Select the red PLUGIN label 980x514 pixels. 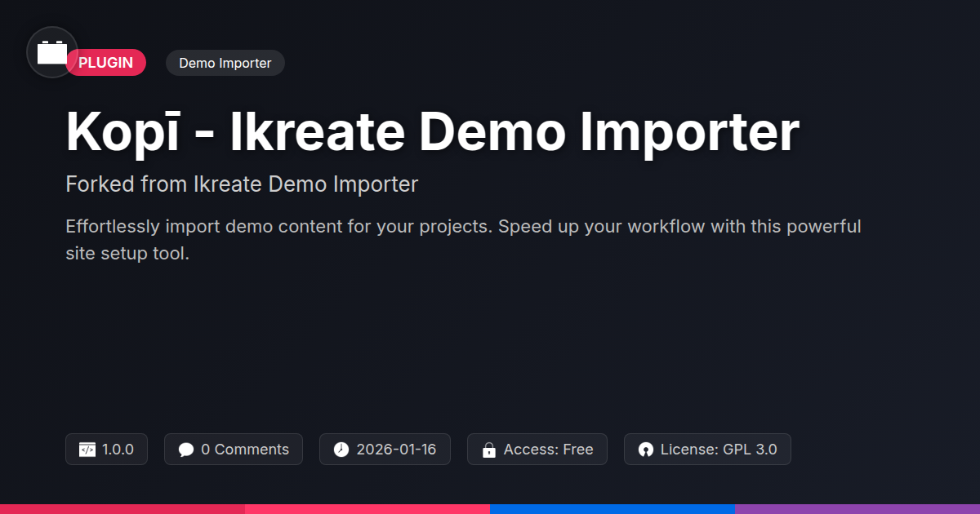click(106, 63)
